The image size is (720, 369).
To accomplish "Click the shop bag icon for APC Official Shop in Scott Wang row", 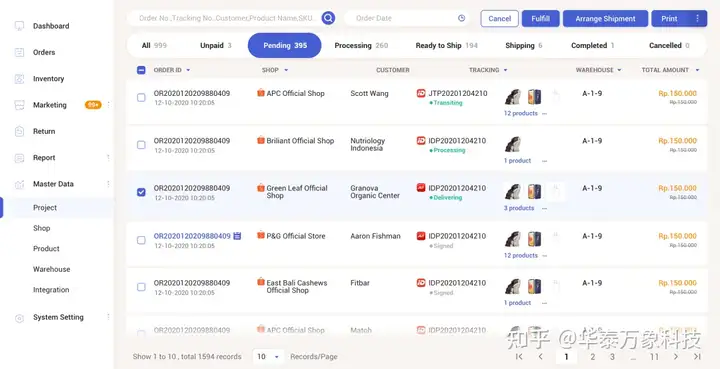I will (x=261, y=93).
